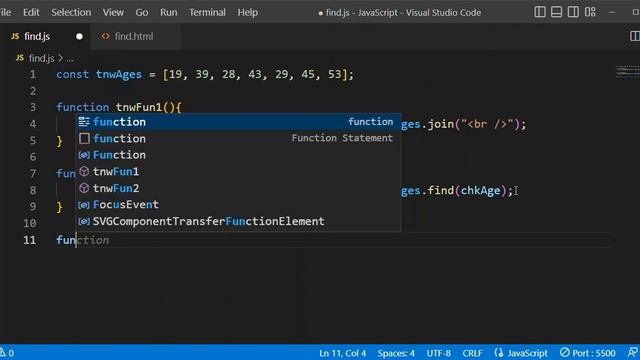Click line number 1 in gutter
This screenshot has width=640, height=360.
pos(33,74)
